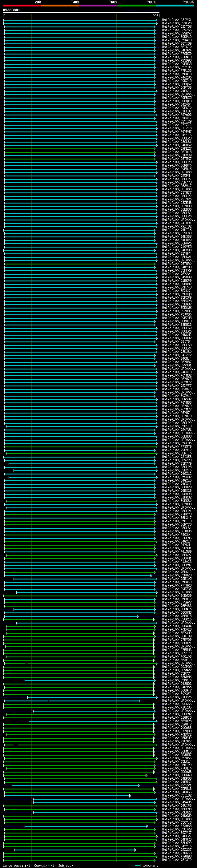
Task: Select hit label UniRef100_Q2QNF3
Action: pyautogui.click(x=176, y=57)
